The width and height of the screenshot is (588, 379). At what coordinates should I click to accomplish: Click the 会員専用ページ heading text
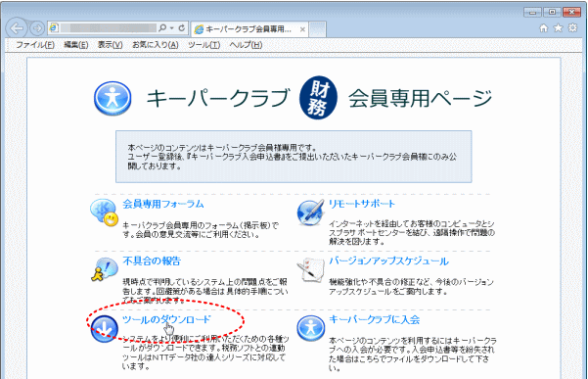[420, 98]
